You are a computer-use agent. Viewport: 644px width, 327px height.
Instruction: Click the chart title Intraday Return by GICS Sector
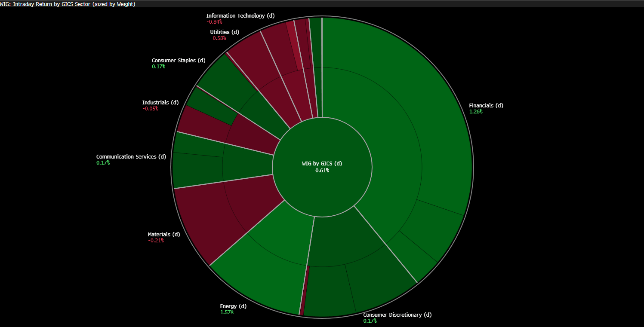click(x=68, y=4)
